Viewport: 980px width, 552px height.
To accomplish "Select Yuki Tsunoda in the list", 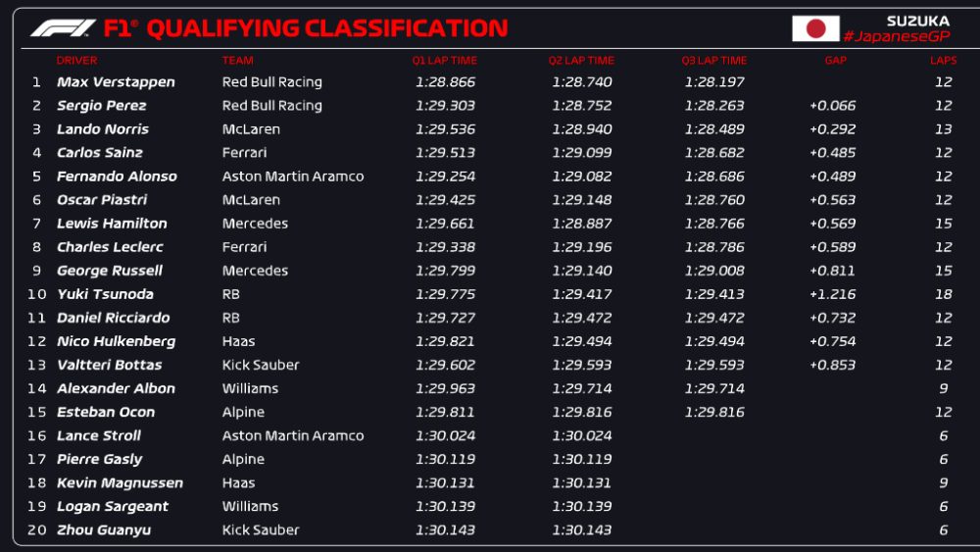I will [105, 294].
